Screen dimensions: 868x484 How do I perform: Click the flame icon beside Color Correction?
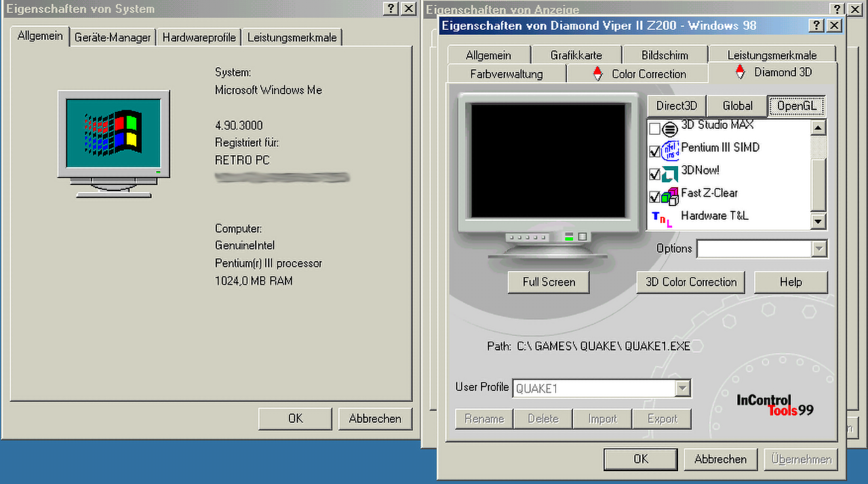598,73
